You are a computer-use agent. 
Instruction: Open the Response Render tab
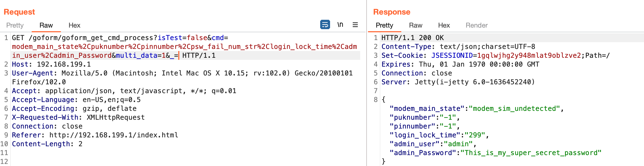(477, 25)
